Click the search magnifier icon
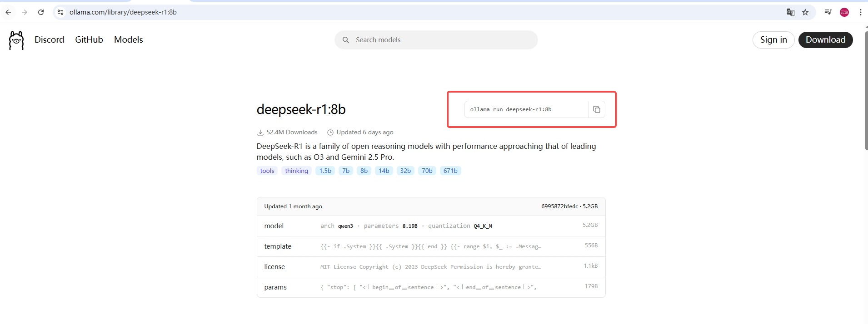The image size is (868, 324). pos(346,40)
